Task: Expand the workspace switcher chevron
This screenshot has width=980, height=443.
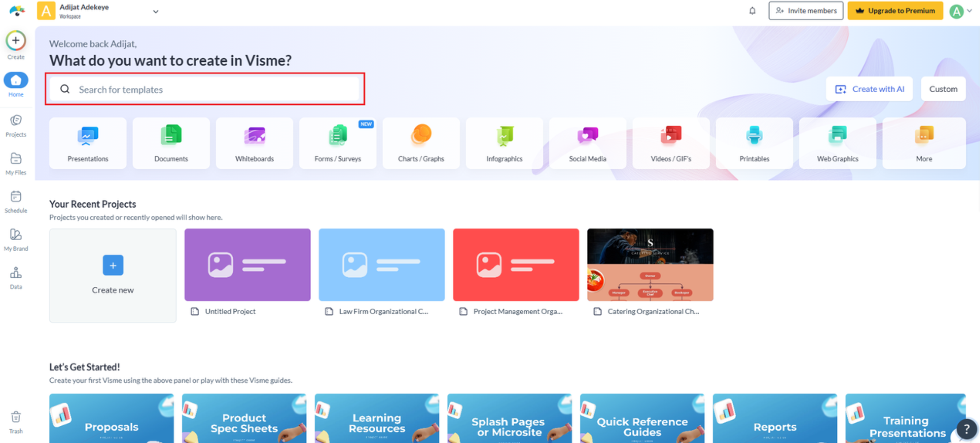Action: [x=156, y=11]
